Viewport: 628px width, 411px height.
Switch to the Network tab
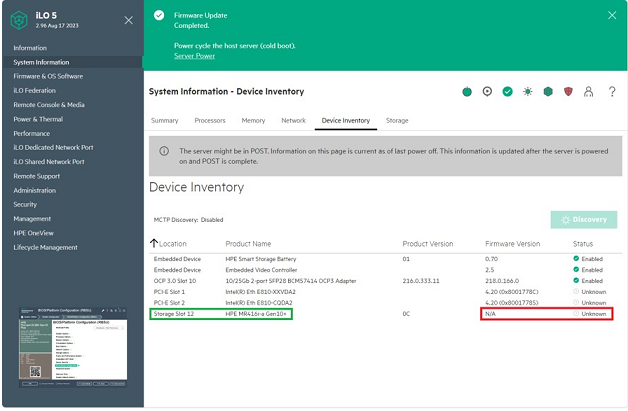pos(294,121)
